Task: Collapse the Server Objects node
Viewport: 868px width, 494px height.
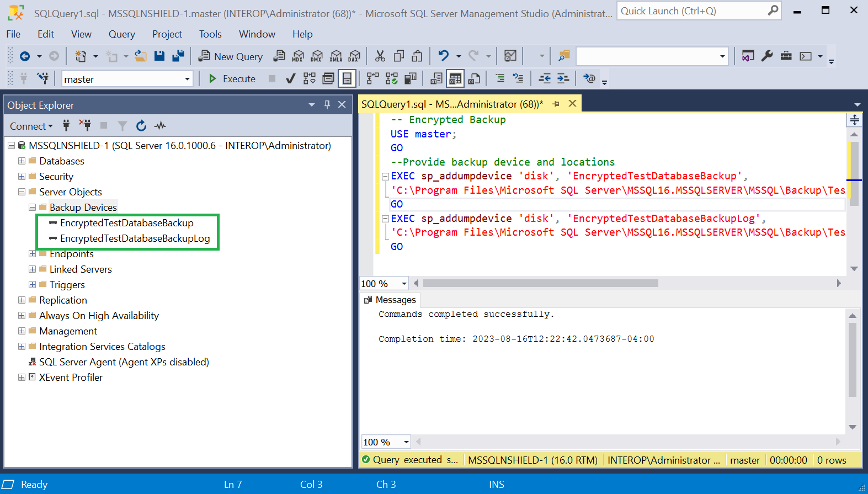Action: (x=22, y=192)
